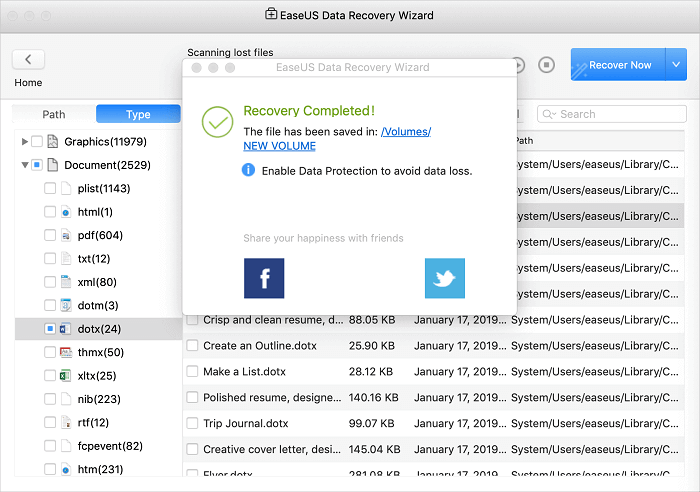This screenshot has width=700, height=492.
Task: Click the Path column header
Action: 525,141
